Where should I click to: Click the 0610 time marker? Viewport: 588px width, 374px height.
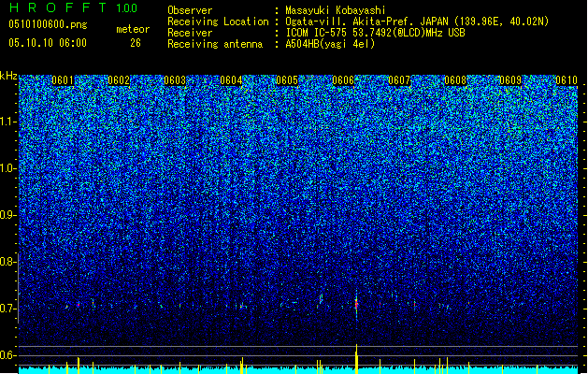tap(566, 80)
